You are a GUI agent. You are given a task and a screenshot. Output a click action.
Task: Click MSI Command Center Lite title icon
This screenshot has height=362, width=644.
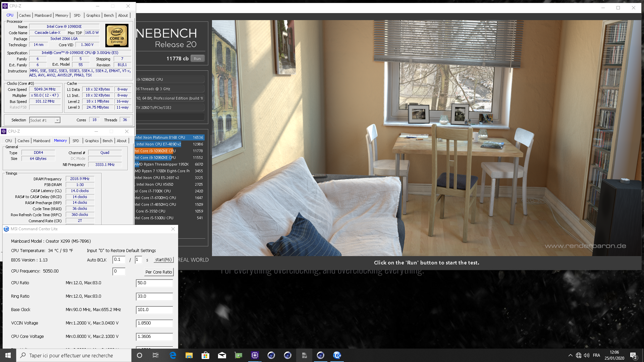coord(6,229)
